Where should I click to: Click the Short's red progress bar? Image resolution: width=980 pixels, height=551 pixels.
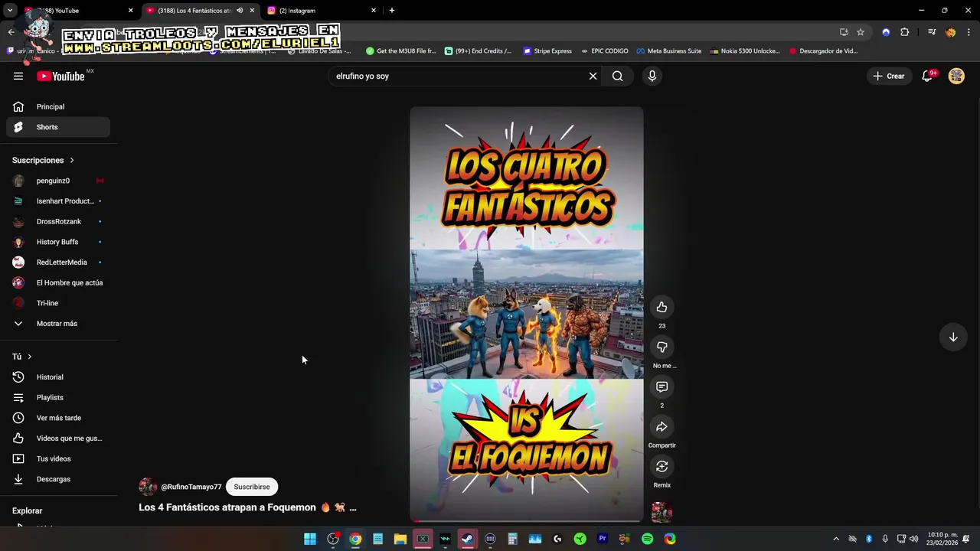pyautogui.click(x=527, y=521)
